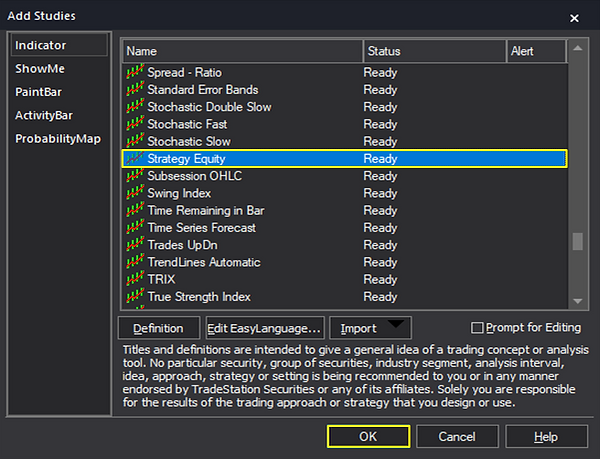Click the Ready status of Swing Index
The image size is (600, 459).
click(380, 193)
